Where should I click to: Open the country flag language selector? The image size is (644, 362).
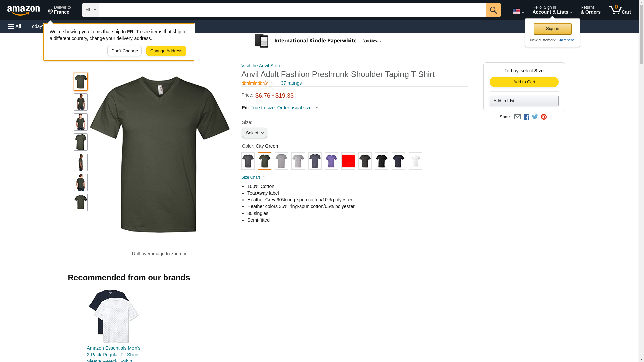(518, 11)
